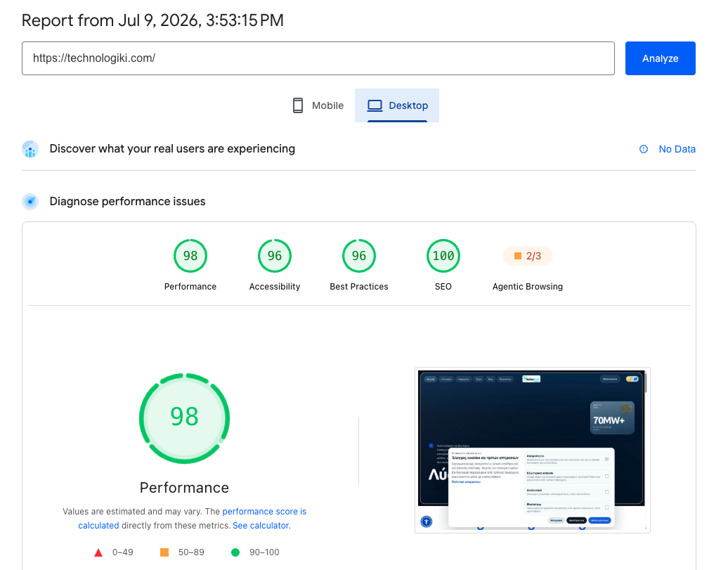728x570 pixels.
Task: Click the accessibility icon in screenshot thumbnail
Action: tap(427, 522)
